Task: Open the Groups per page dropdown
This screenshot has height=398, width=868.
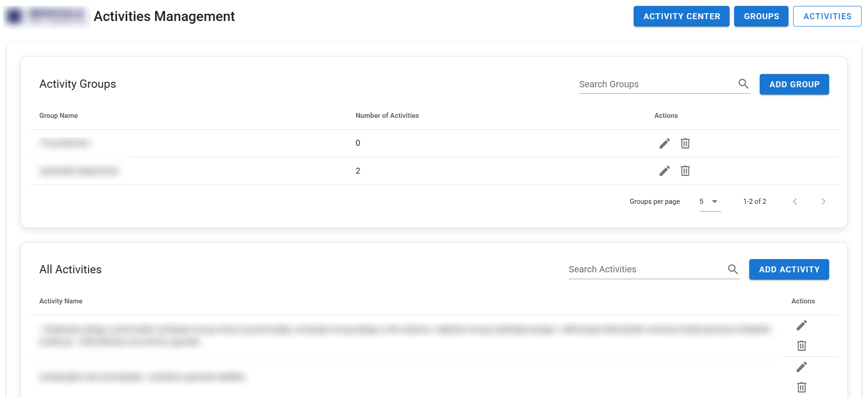Action: point(710,201)
